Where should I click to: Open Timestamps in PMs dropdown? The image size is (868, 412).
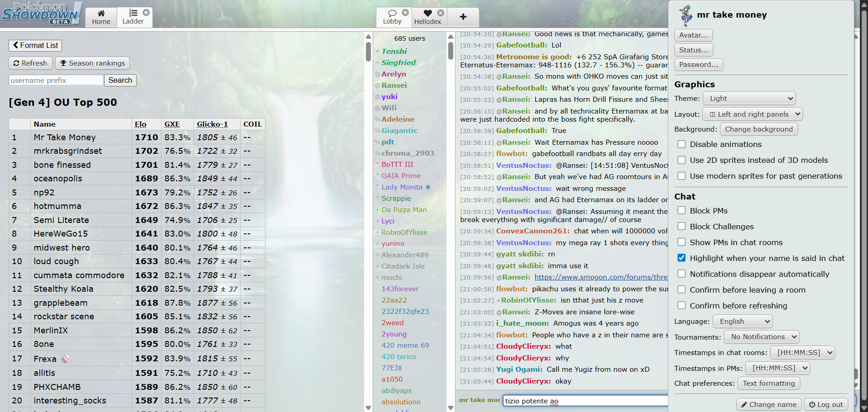click(x=778, y=368)
